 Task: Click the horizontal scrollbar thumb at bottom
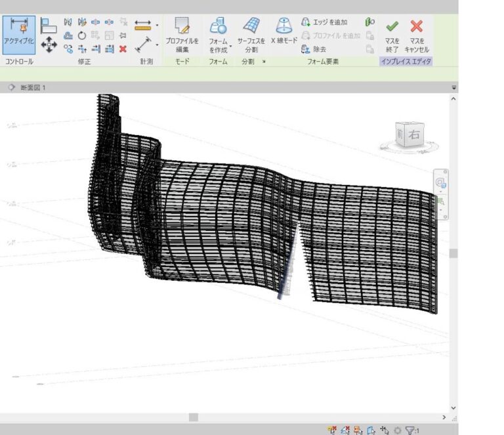pyautogui.click(x=193, y=417)
